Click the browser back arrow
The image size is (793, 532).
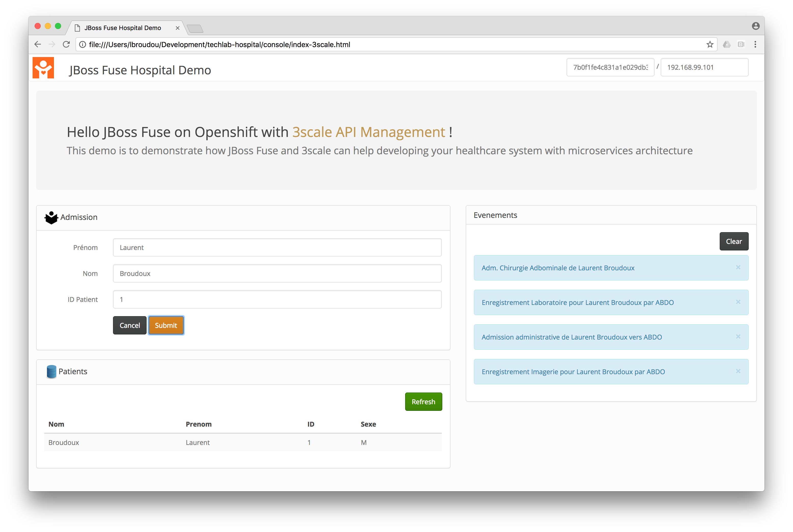click(x=38, y=45)
